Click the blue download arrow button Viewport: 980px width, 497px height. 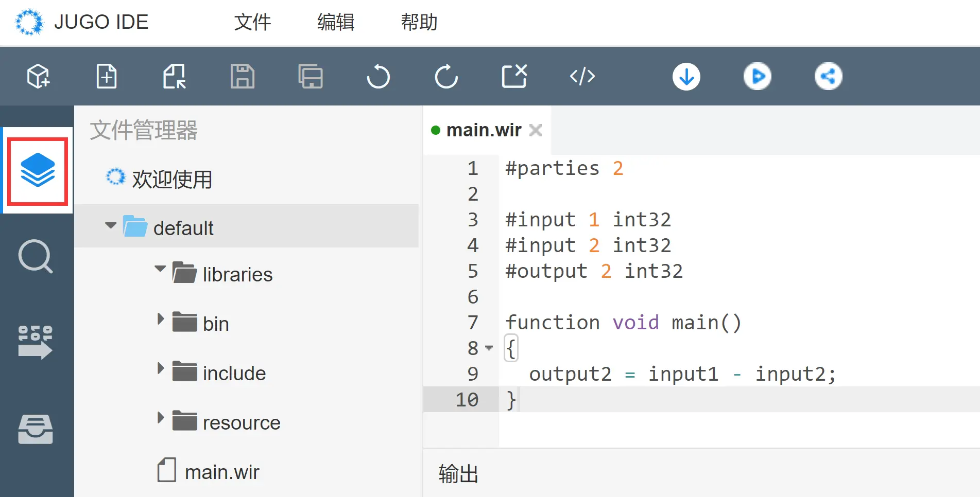coord(686,77)
